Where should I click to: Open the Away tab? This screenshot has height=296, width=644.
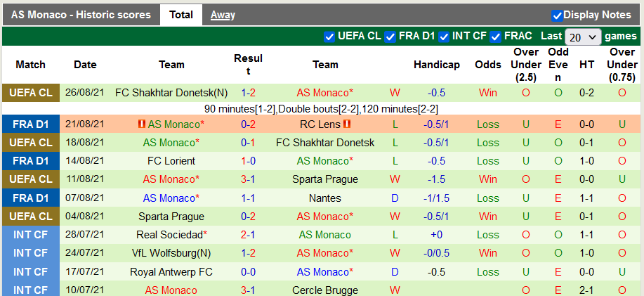click(223, 15)
